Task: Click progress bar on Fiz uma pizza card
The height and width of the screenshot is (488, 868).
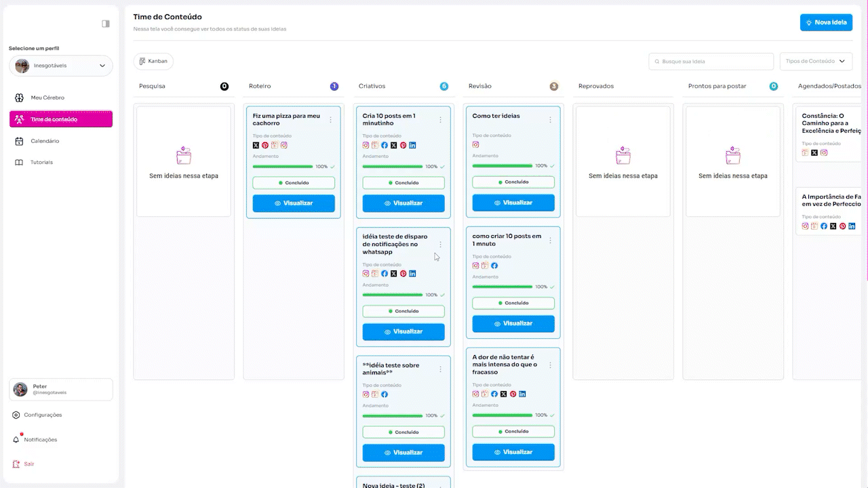Action: point(283,166)
